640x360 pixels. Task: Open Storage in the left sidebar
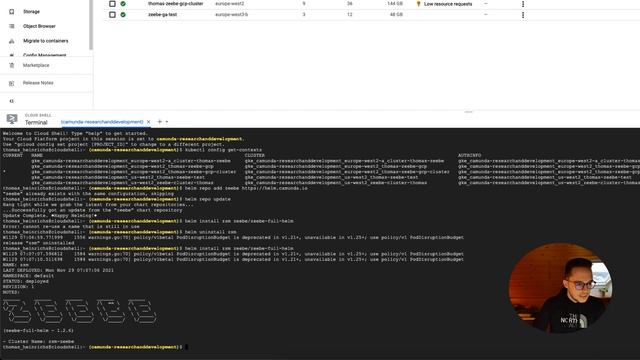31,11
